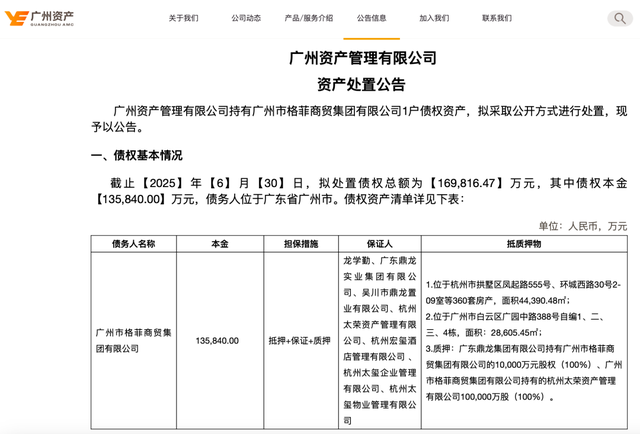Open the search magnifier button

click(x=620, y=18)
